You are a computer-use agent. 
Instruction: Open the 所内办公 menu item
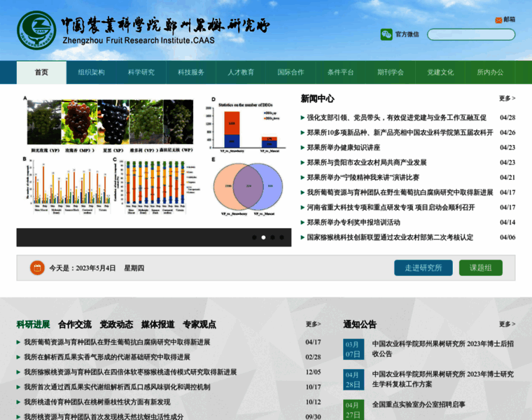click(490, 72)
